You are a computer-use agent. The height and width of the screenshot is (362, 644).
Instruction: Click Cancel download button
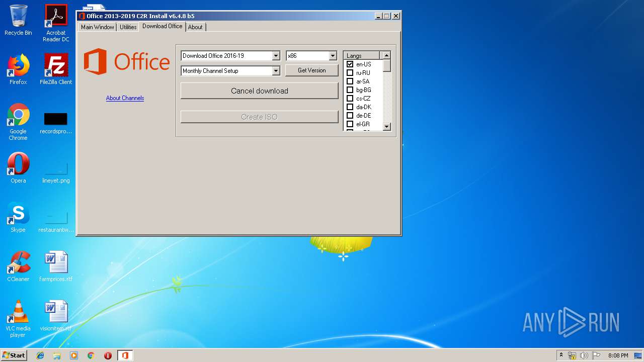point(260,91)
